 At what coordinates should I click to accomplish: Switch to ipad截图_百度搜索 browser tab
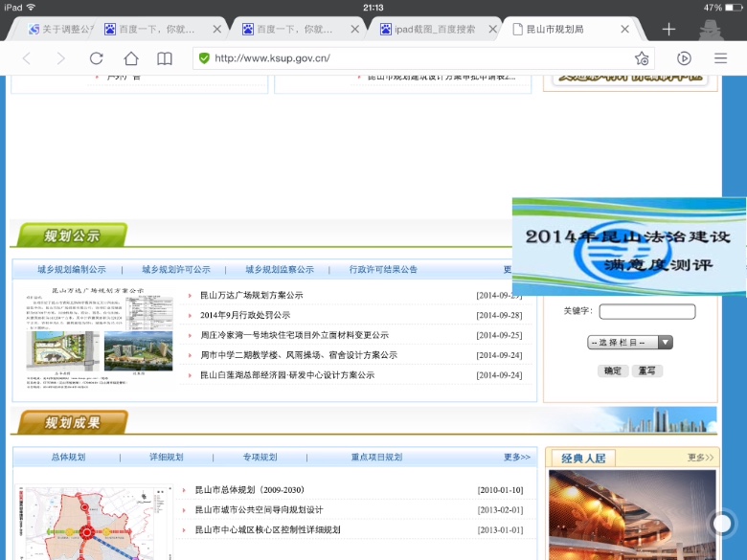pyautogui.click(x=433, y=30)
